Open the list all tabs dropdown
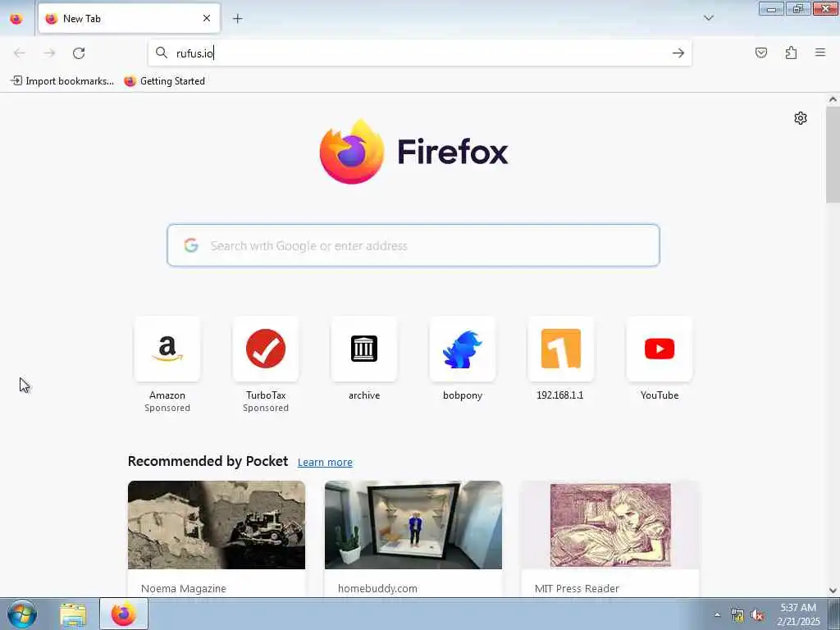 click(708, 18)
